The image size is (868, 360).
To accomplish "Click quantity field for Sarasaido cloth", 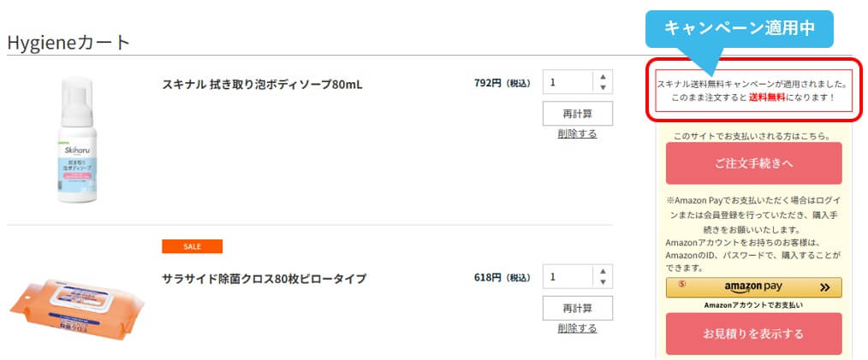I will tap(568, 277).
